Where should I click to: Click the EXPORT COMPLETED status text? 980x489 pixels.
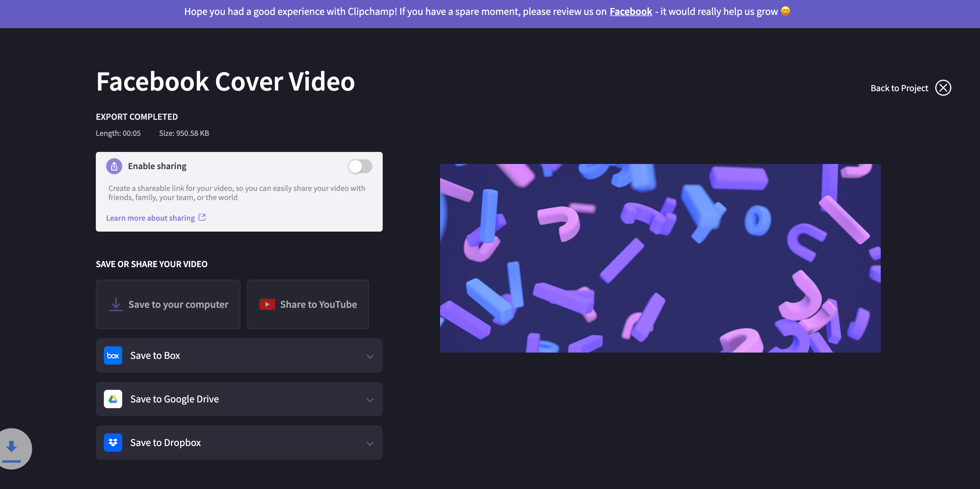point(137,117)
